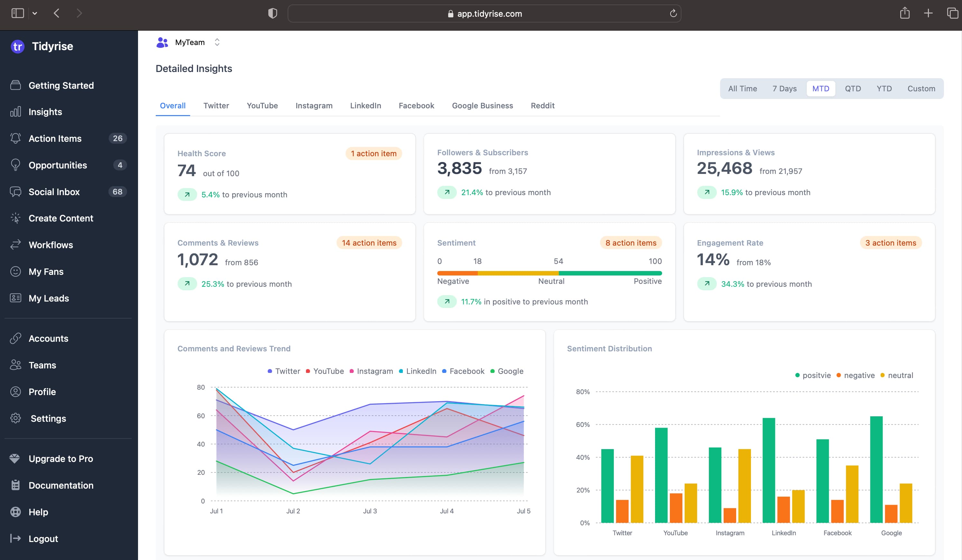This screenshot has height=560, width=962.
Task: Click the Settings gear icon
Action: (x=16, y=419)
